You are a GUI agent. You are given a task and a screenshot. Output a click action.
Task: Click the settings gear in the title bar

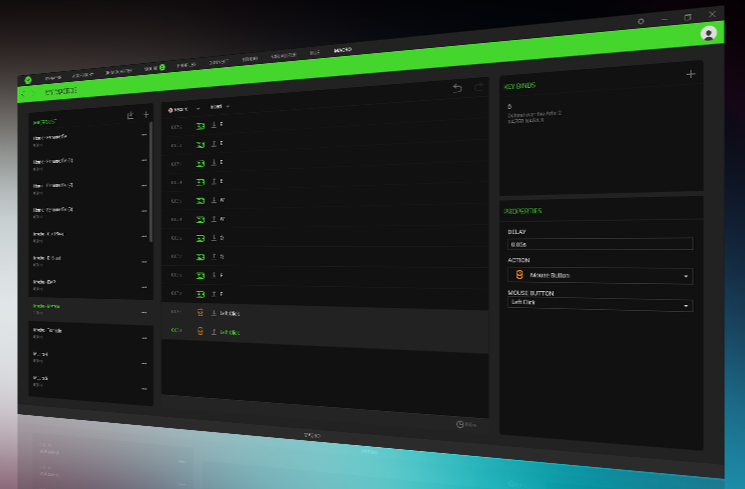(x=641, y=20)
